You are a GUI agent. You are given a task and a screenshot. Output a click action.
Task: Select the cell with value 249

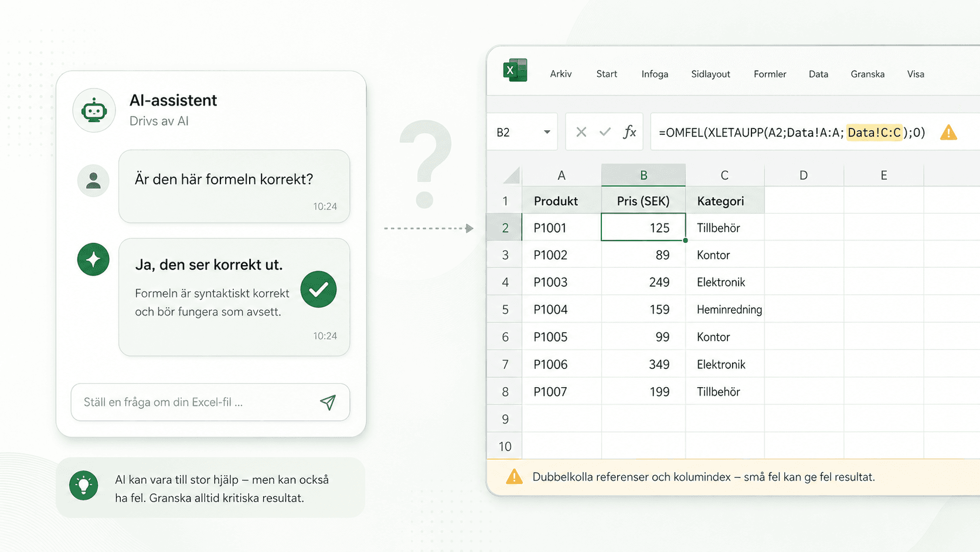pyautogui.click(x=644, y=282)
